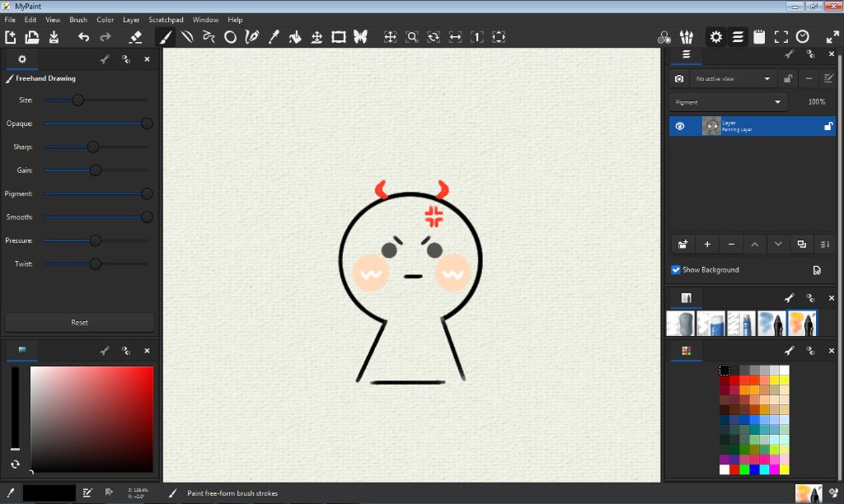Select the Flood Fill bucket tool
The height and width of the screenshot is (504, 844).
295,37
